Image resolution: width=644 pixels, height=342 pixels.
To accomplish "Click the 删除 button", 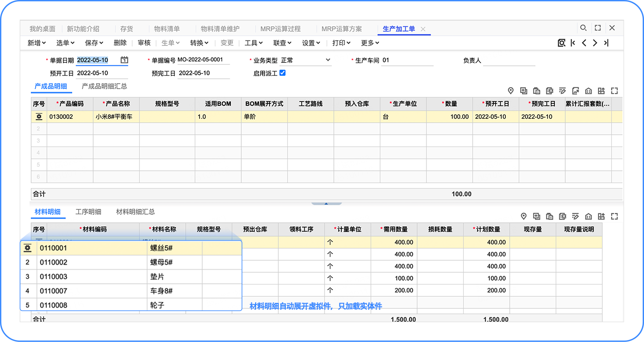I will pyautogui.click(x=120, y=43).
